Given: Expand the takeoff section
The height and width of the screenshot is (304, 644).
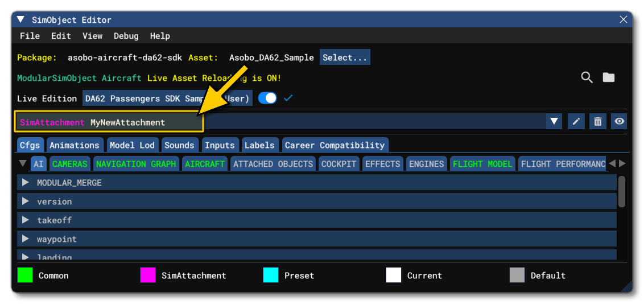Looking at the screenshot, I should tap(25, 220).
